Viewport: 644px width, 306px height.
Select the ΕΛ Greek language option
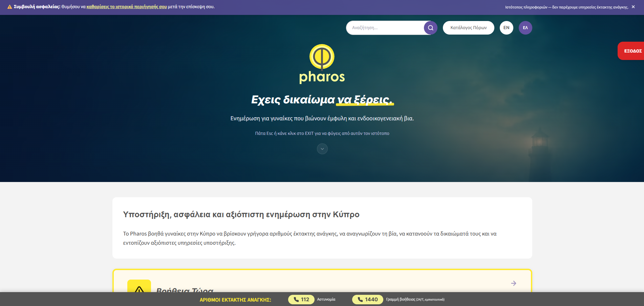tap(525, 28)
